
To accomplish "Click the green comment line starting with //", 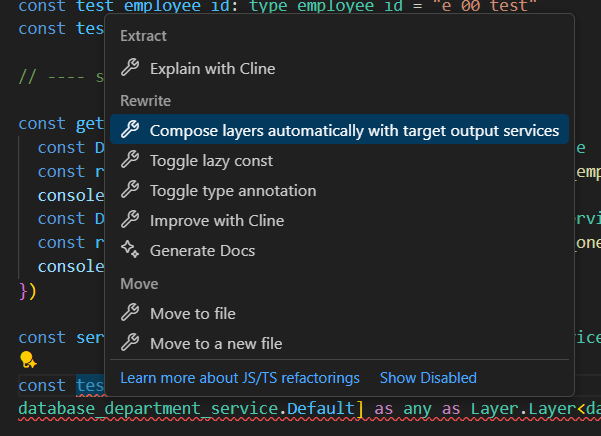I will (61, 77).
